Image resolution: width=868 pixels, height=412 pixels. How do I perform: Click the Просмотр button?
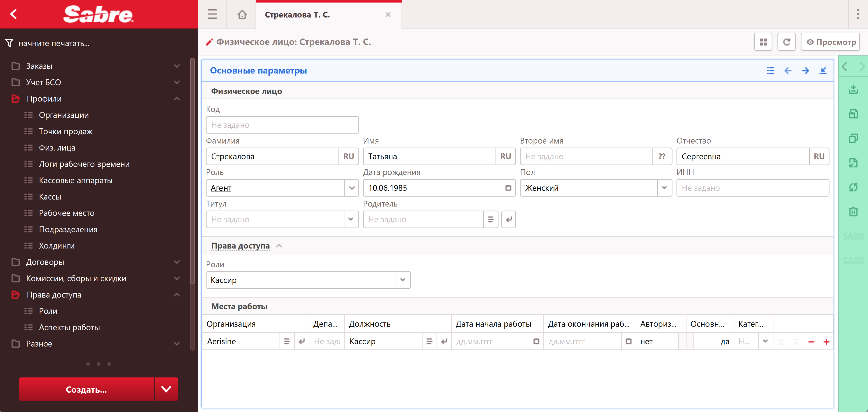[x=831, y=42]
